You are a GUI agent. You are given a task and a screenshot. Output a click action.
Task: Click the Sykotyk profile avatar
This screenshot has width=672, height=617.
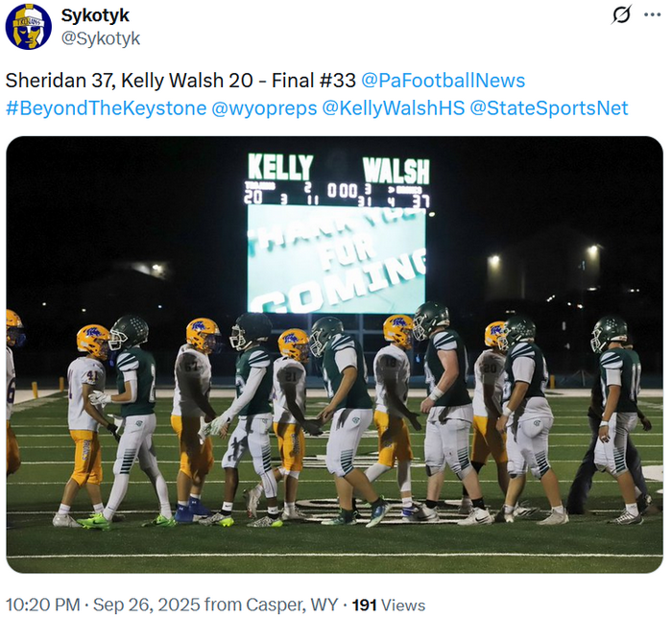[29, 27]
